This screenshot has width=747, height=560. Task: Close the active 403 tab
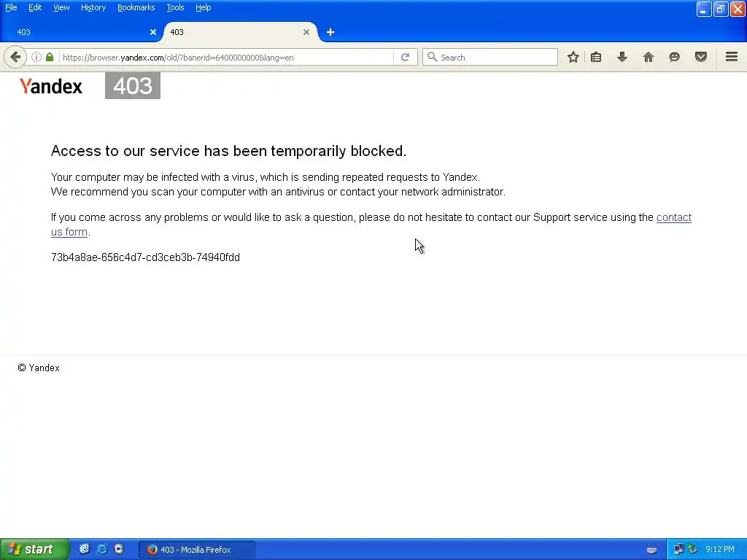[x=306, y=32]
